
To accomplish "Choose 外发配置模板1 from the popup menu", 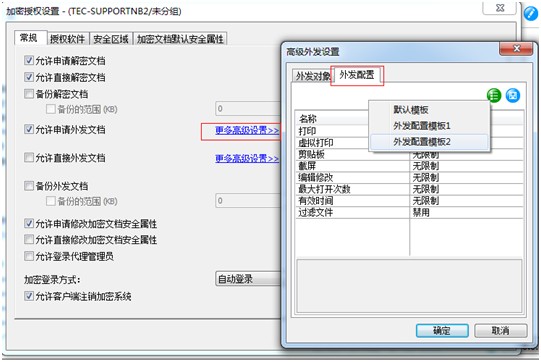I will point(430,126).
